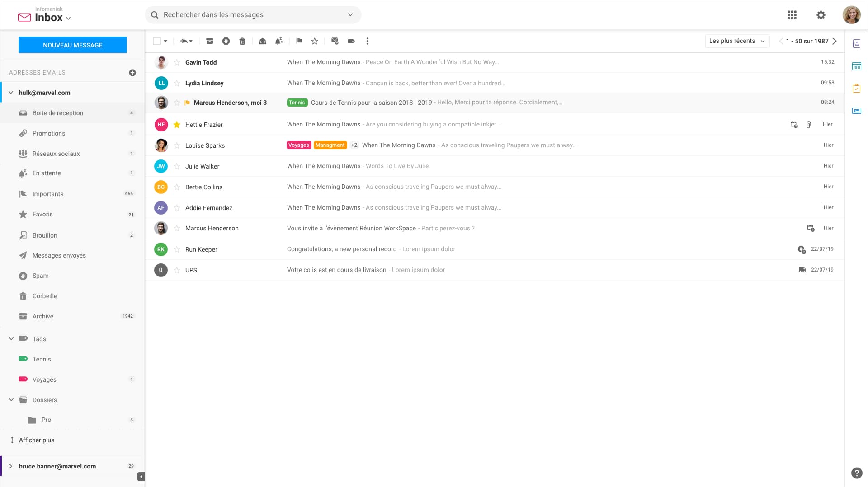Open the Calendar sidebar panel
This screenshot has width=868, height=487.
[x=857, y=66]
